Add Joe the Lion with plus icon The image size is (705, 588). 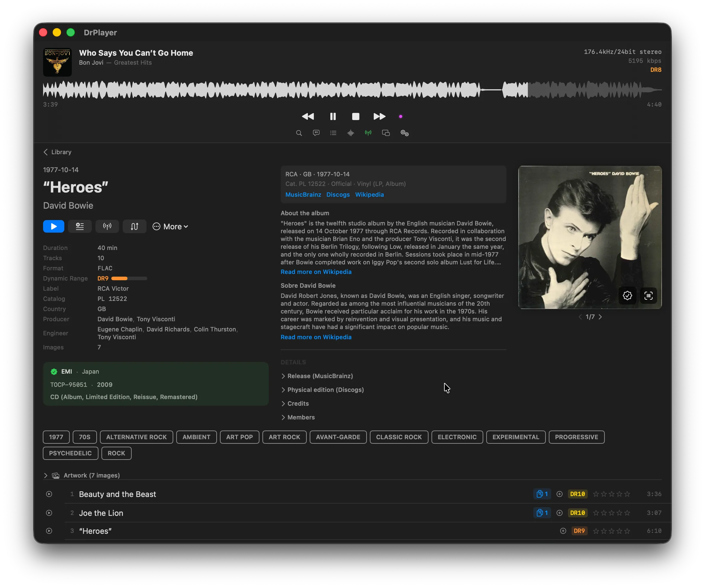pos(560,513)
